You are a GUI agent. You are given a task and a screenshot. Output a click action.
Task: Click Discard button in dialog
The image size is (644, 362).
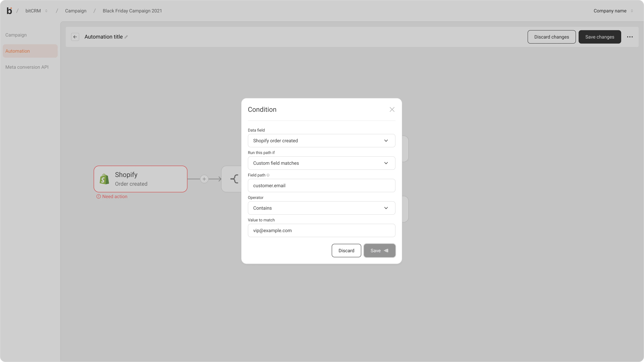tap(346, 251)
